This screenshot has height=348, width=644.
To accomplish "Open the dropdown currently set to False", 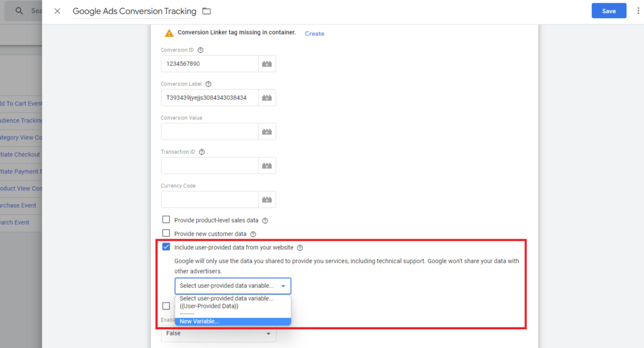I will 218,334.
